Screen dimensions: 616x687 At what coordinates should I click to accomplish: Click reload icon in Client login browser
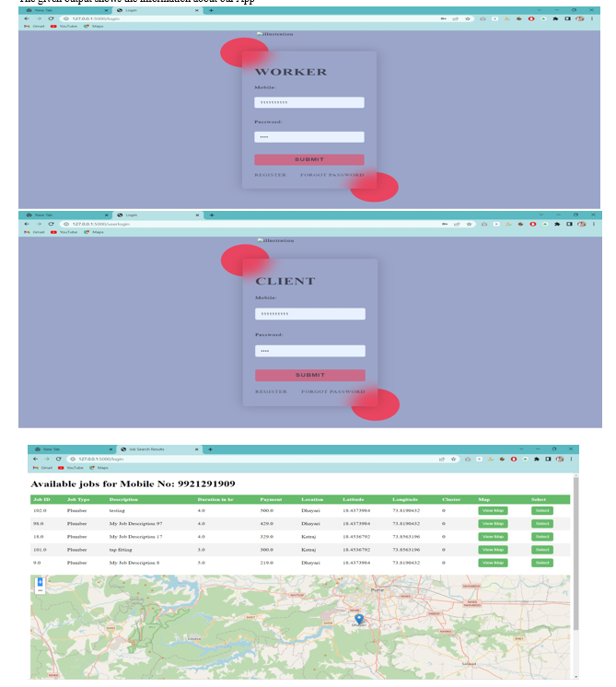point(51,224)
